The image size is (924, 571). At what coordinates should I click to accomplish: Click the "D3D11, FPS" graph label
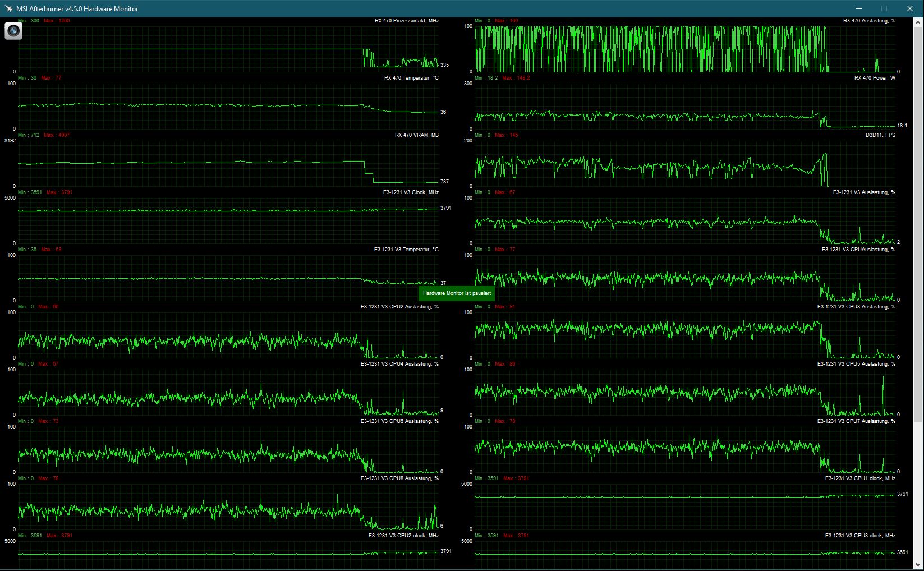880,135
